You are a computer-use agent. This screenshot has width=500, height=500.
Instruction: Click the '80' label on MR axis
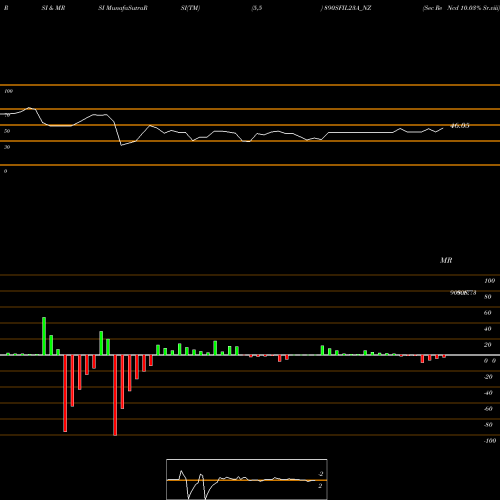click(488, 297)
